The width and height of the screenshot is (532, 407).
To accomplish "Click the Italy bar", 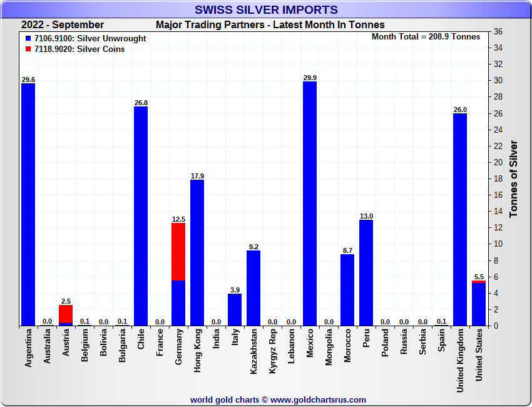I will [x=235, y=310].
